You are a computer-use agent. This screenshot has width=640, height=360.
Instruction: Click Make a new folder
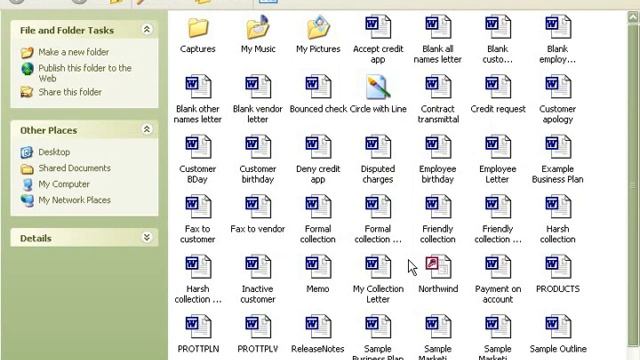click(x=73, y=52)
